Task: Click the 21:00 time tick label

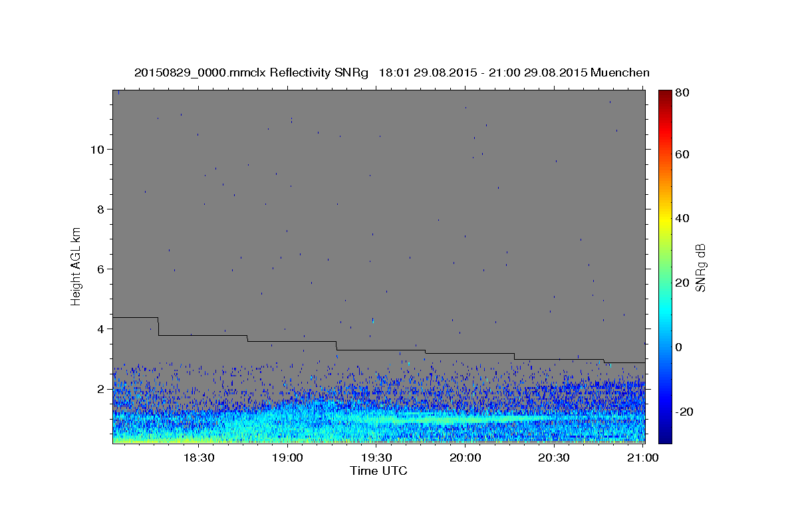Action: [x=643, y=458]
